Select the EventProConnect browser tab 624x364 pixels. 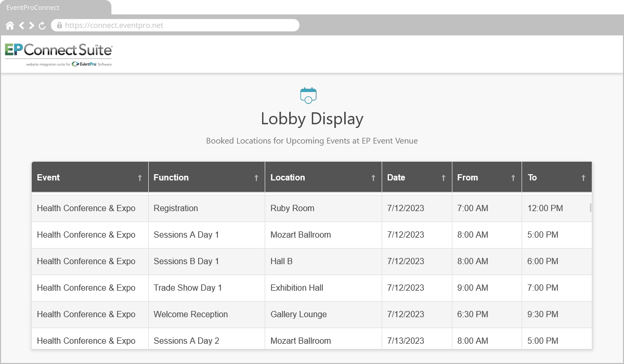pos(55,8)
